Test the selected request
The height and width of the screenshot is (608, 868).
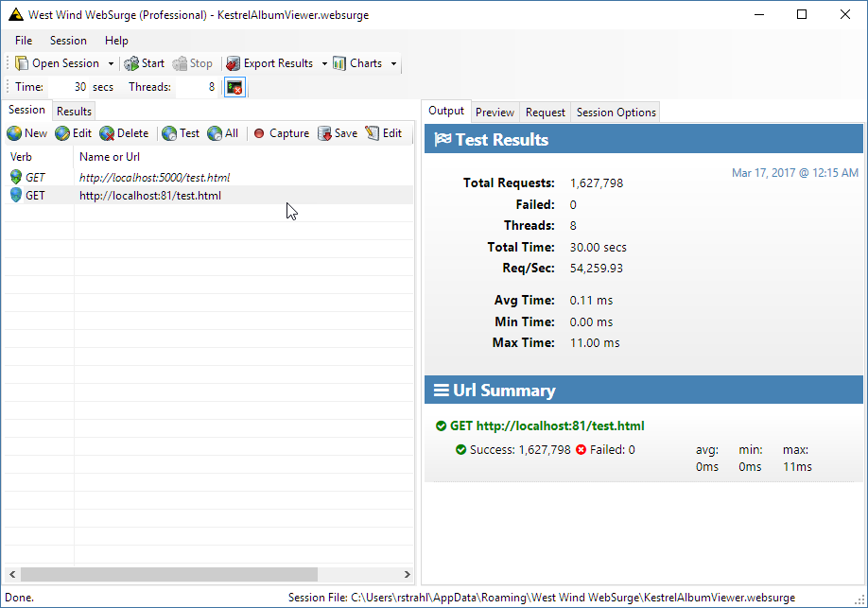(181, 133)
